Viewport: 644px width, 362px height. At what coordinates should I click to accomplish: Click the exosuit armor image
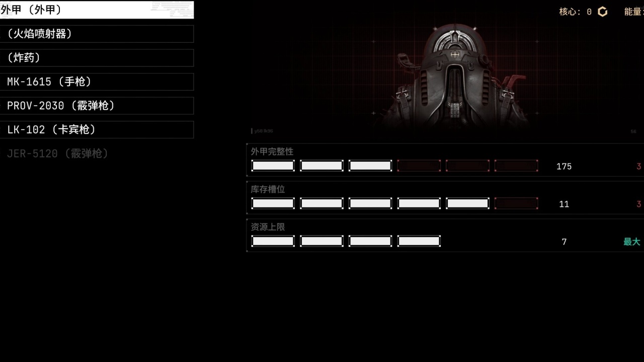[x=455, y=76]
